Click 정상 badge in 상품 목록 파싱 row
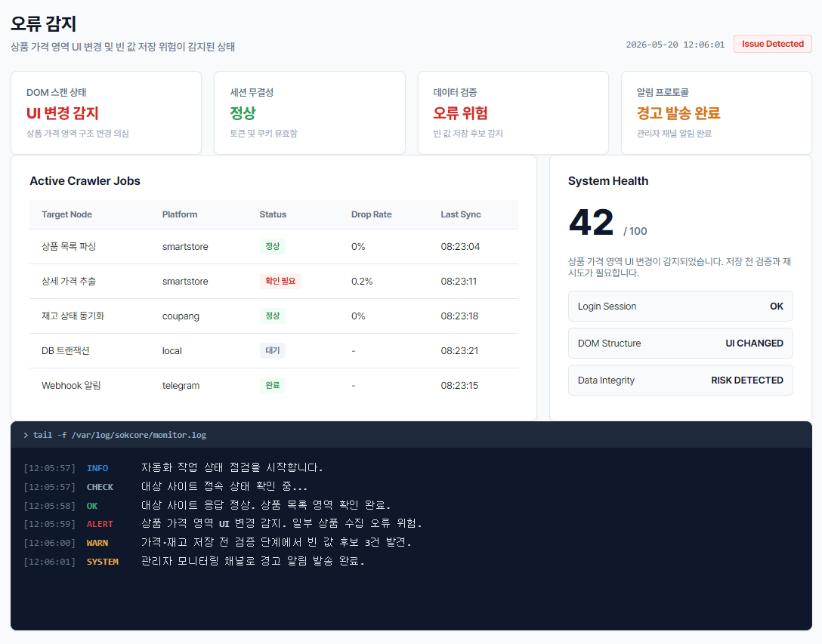 pyautogui.click(x=273, y=246)
